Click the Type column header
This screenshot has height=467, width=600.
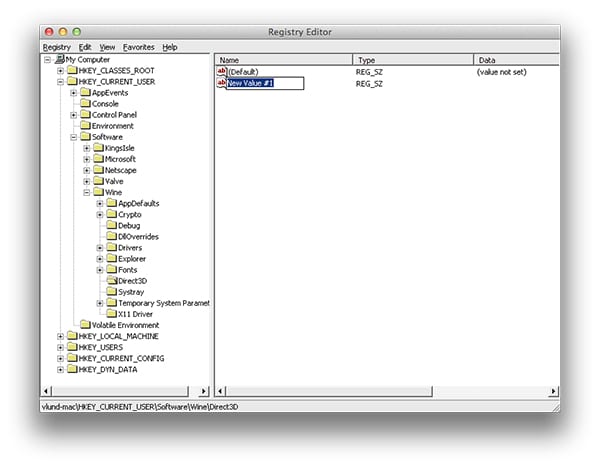[x=413, y=60]
